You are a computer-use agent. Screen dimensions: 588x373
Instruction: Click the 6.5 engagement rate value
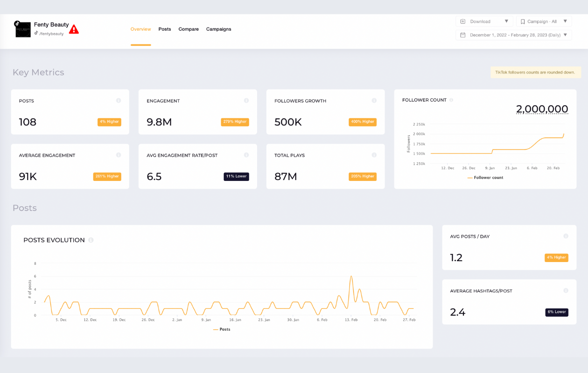pos(154,177)
